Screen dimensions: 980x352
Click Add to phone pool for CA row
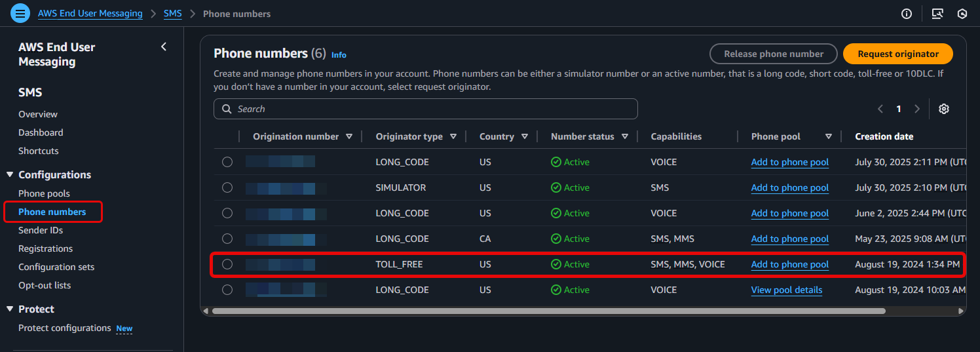pos(790,239)
